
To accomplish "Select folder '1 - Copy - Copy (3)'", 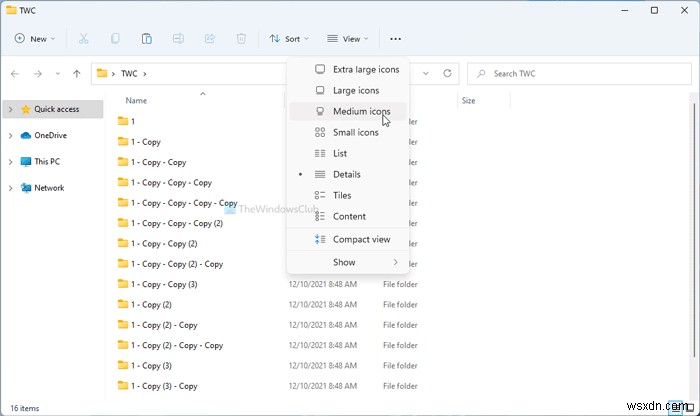I will click(164, 284).
